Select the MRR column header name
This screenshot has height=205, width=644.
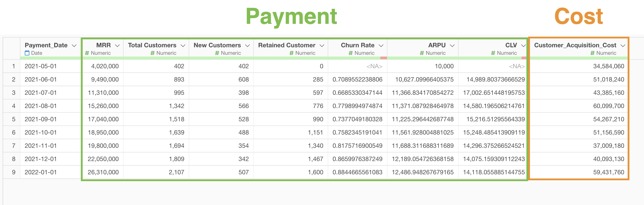[103, 45]
